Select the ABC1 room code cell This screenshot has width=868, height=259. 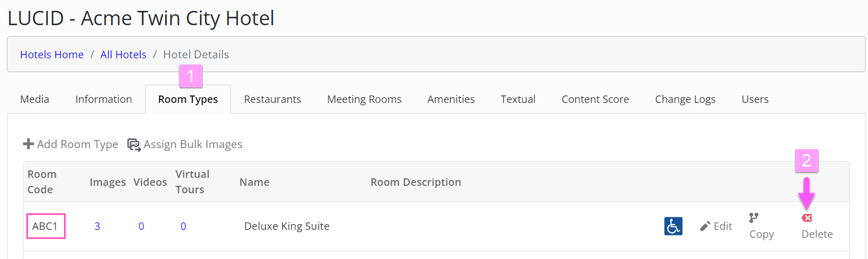click(x=45, y=226)
